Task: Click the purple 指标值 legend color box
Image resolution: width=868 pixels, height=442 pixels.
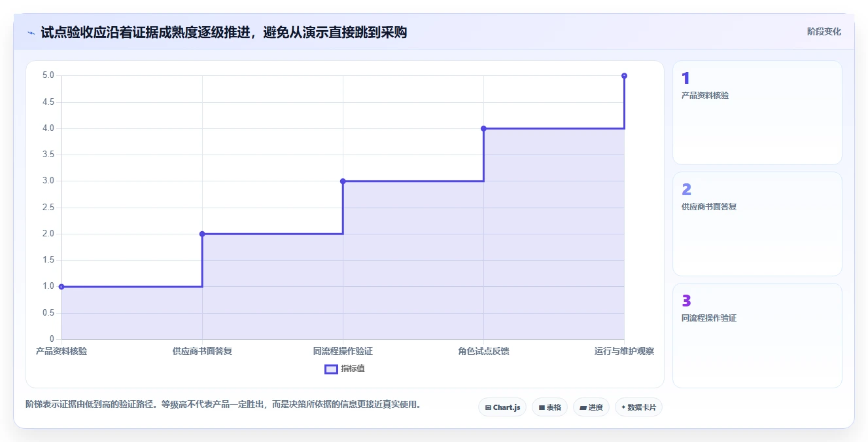Action: [x=331, y=369]
